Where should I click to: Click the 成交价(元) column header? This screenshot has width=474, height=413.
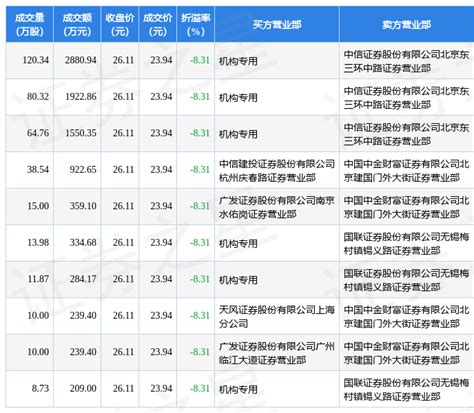pyautogui.click(x=158, y=25)
